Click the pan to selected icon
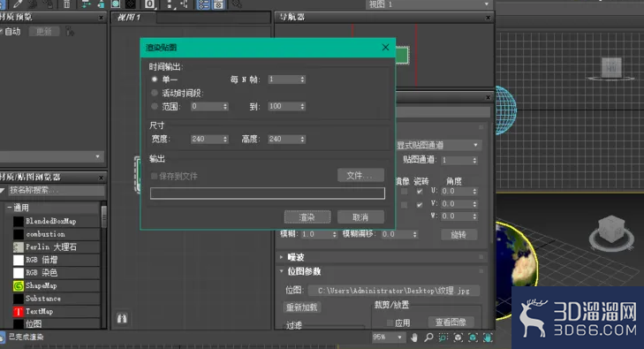This screenshot has height=349, width=644. pos(487,338)
